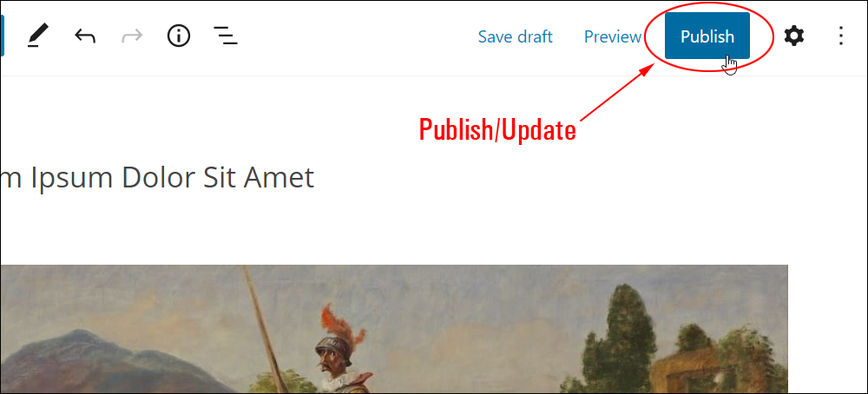Viewport: 868px width, 394px height.
Task: Click the red Publish/Update annotation label
Action: [497, 130]
